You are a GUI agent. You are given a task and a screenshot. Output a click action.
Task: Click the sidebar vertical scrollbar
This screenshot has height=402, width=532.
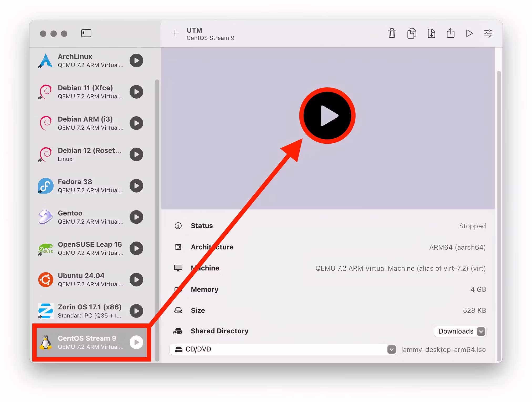pos(157,210)
